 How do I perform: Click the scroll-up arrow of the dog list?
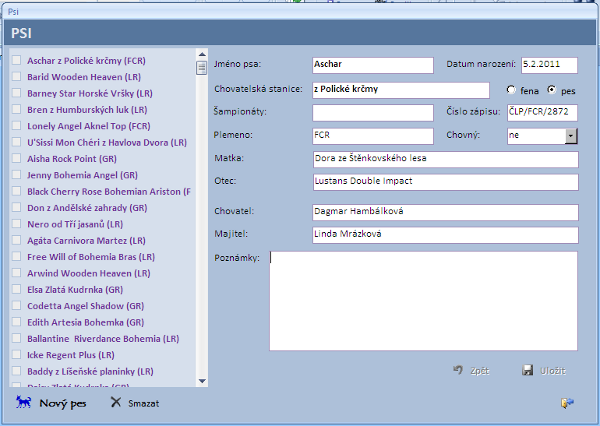pyautogui.click(x=202, y=54)
